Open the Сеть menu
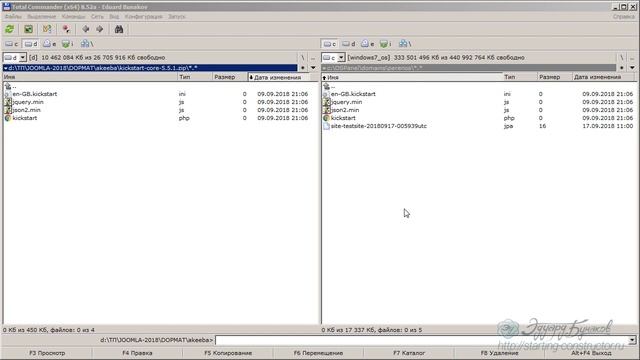 [x=97, y=17]
